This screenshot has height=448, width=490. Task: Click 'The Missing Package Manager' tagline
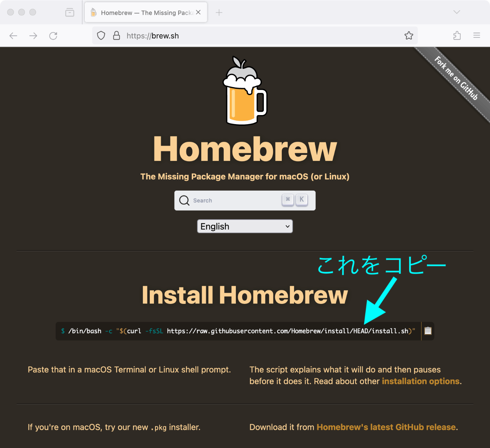tap(245, 177)
